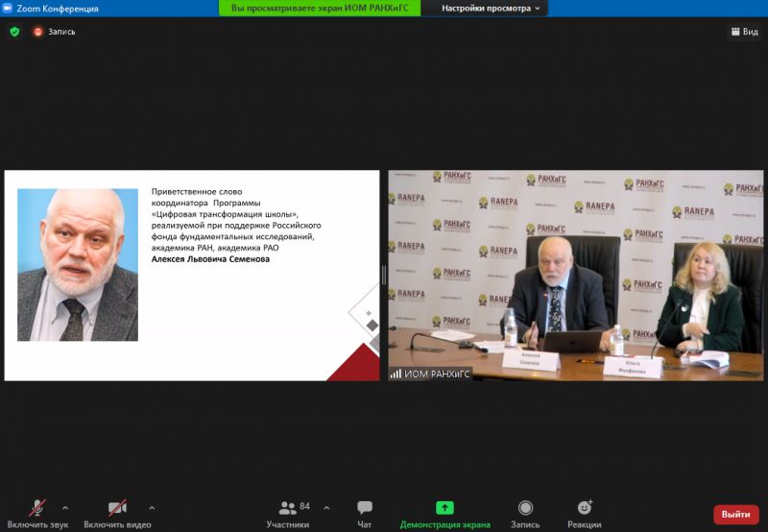Open the Участники participants panel
Image resolution: width=768 pixels, height=532 pixels.
288,514
